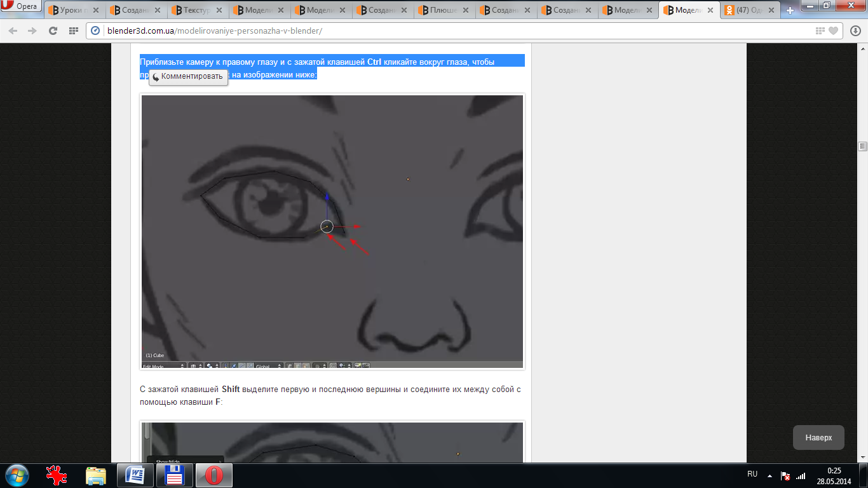
Task: Focus the address bar URL field
Action: click(x=458, y=30)
